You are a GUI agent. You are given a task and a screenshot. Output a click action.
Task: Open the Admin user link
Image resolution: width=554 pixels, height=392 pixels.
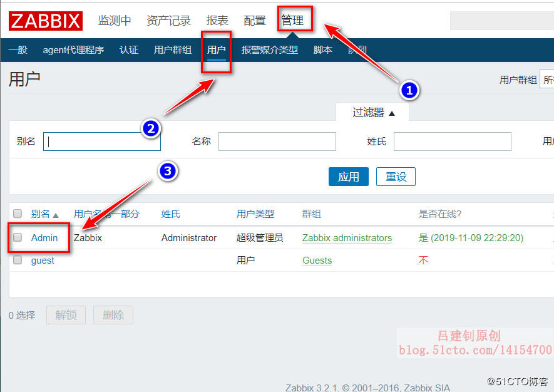pos(44,238)
